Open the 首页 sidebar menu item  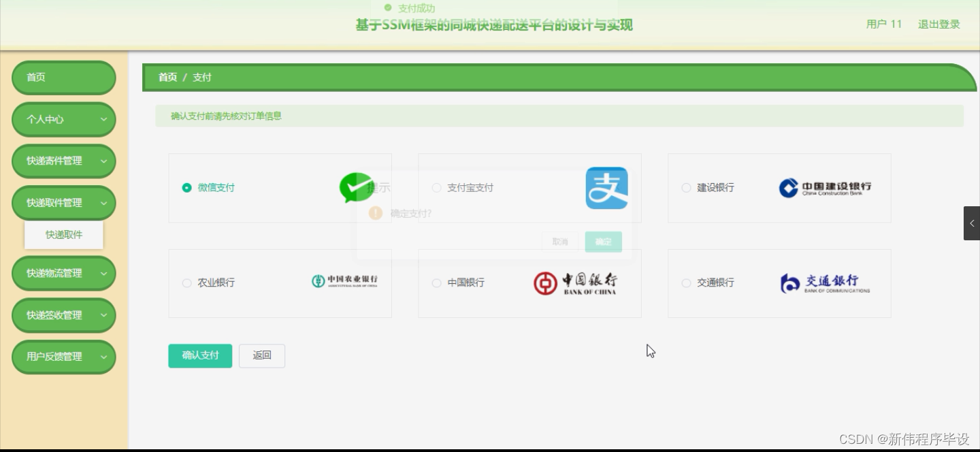[x=64, y=78]
